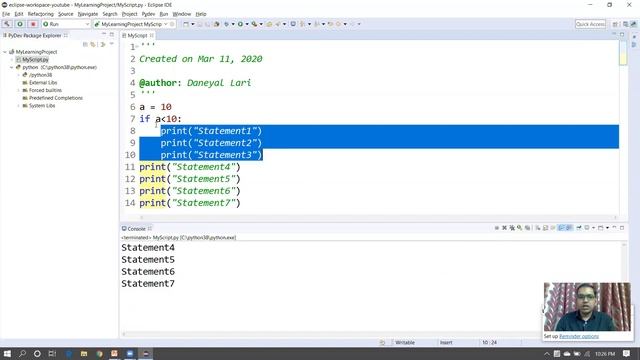Click the Console Terminate square icon

[x=497, y=228]
